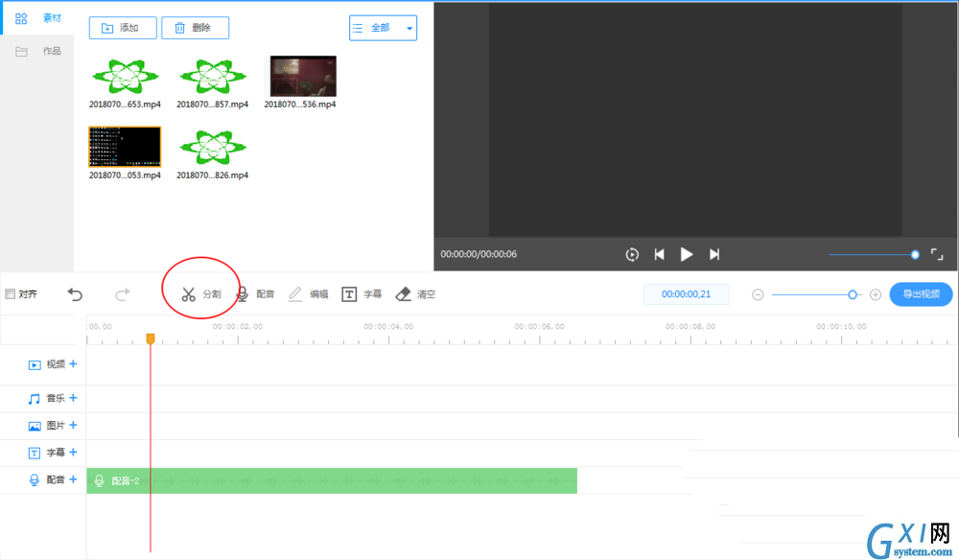Viewport: 959px width, 560px height.
Task: Click the timecode field 00:00:00,21
Action: click(687, 294)
